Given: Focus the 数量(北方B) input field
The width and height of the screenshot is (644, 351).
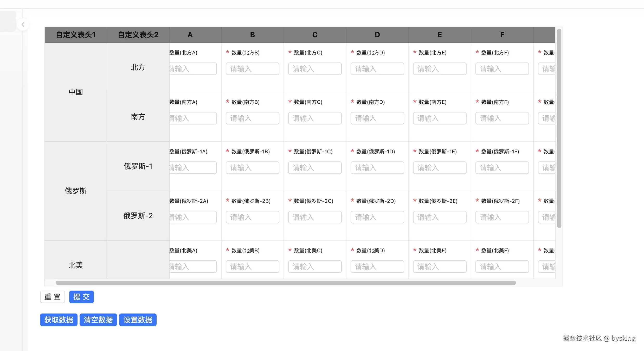Looking at the screenshot, I should [252, 69].
